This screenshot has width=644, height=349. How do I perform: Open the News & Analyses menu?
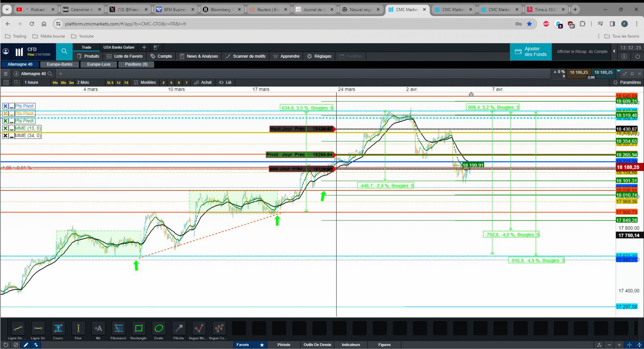[199, 56]
